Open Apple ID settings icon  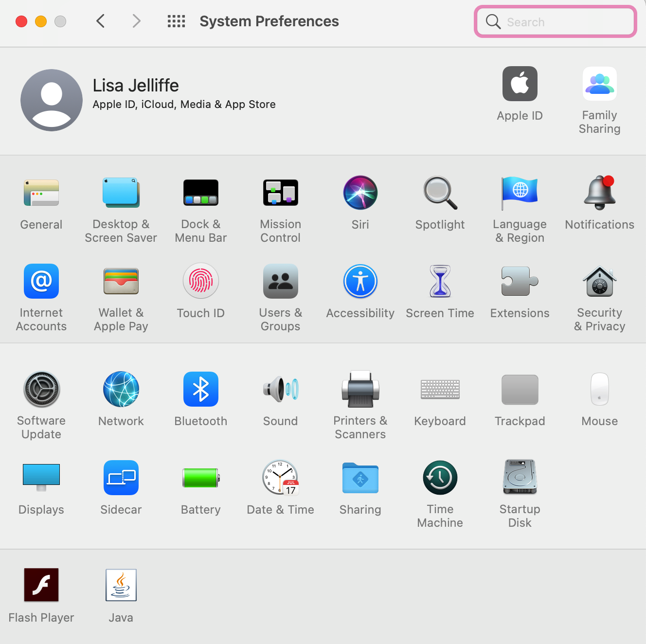pos(520,84)
